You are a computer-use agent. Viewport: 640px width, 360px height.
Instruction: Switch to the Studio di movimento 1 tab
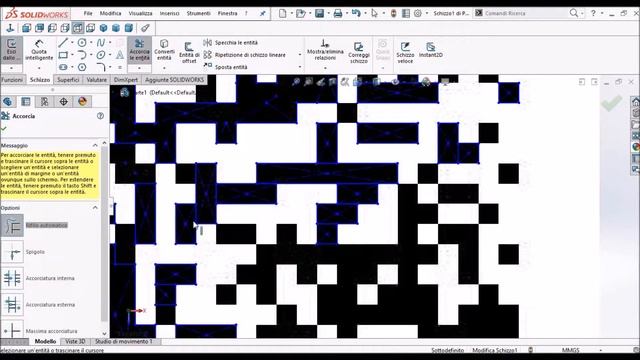click(x=123, y=342)
